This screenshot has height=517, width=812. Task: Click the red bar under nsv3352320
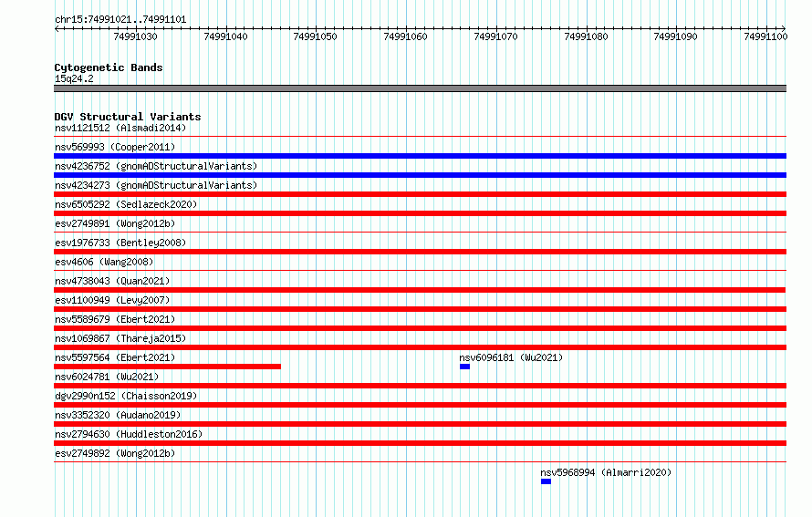[420, 424]
